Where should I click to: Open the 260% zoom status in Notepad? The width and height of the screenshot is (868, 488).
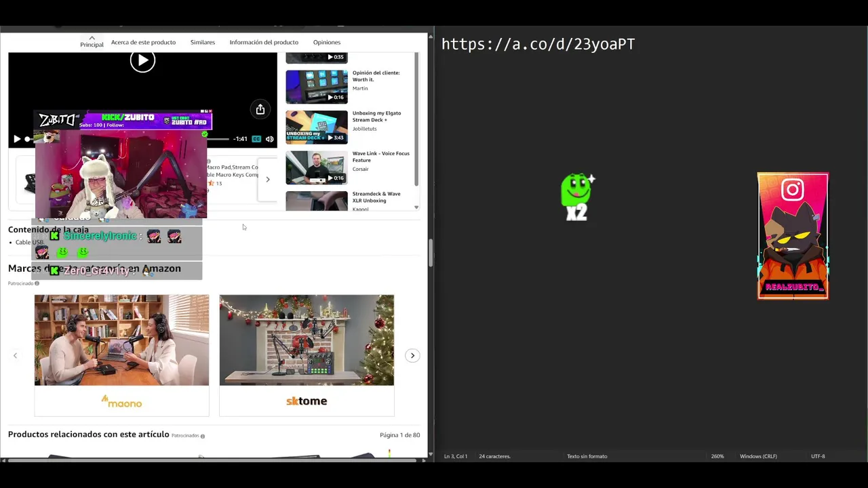click(717, 456)
